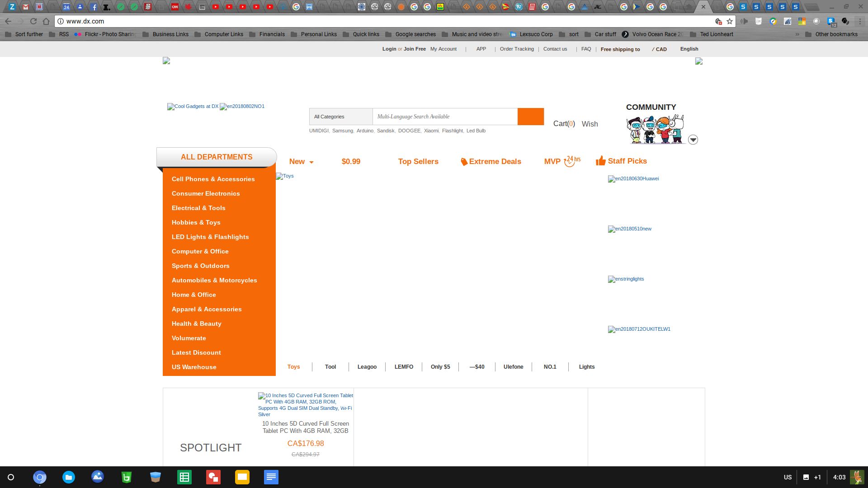Viewport: 868px width, 488px height.
Task: Open the Wish list
Action: click(590, 124)
